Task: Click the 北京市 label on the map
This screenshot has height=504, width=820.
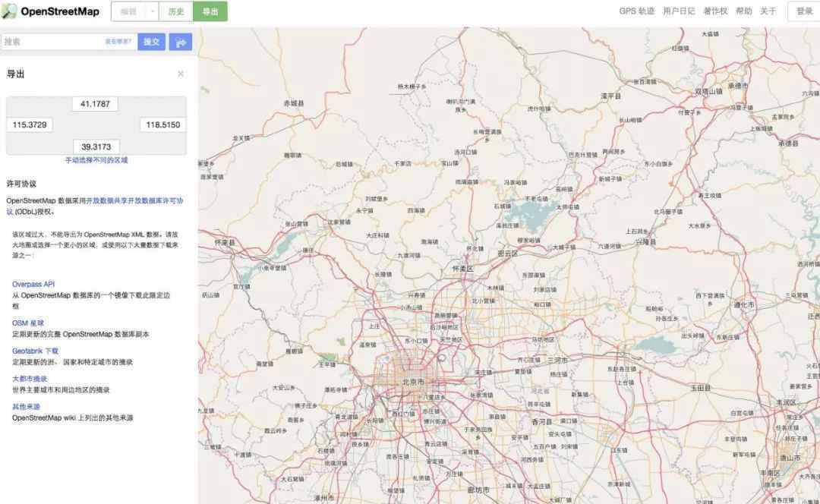Action: point(413,383)
